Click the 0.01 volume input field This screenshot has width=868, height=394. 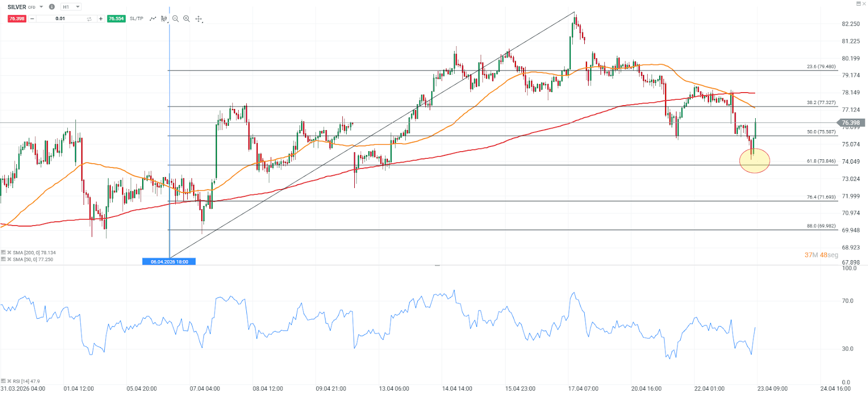point(60,19)
